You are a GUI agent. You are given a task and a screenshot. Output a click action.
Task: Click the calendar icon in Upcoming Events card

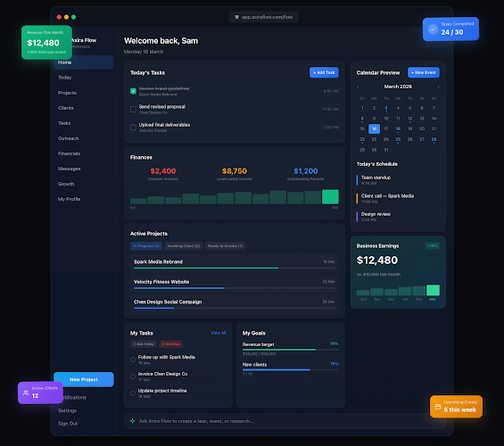point(438,407)
